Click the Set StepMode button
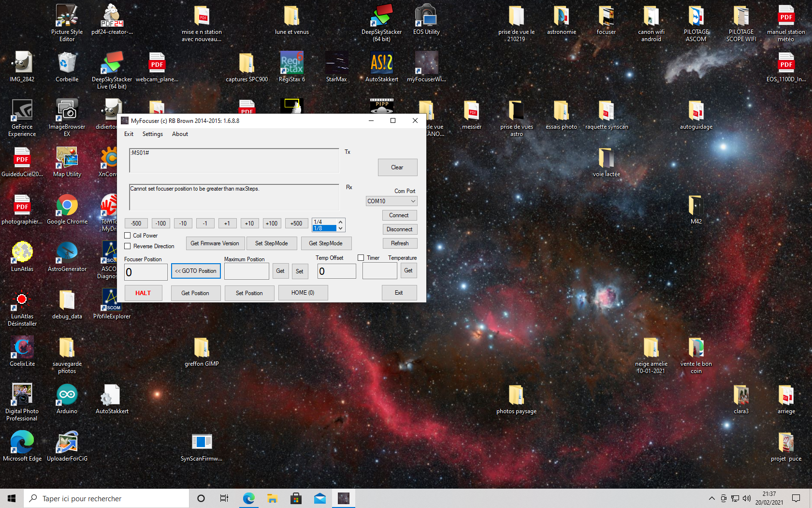812x508 pixels. coord(272,243)
